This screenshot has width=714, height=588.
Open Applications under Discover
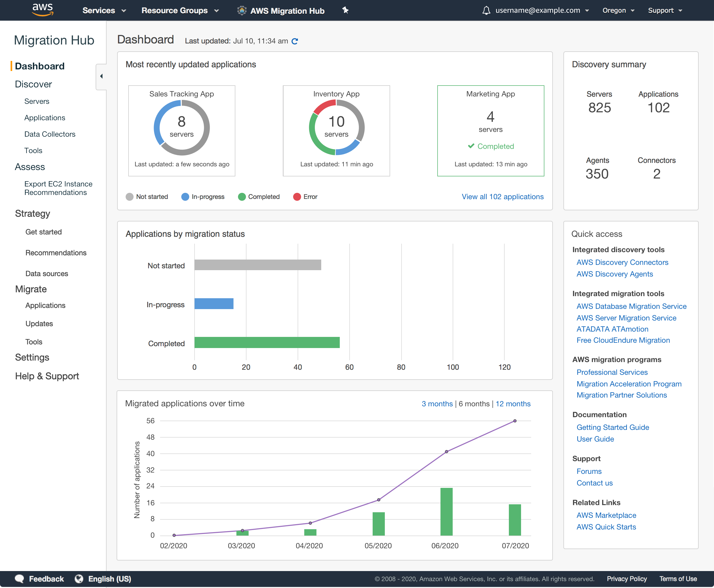(x=45, y=118)
